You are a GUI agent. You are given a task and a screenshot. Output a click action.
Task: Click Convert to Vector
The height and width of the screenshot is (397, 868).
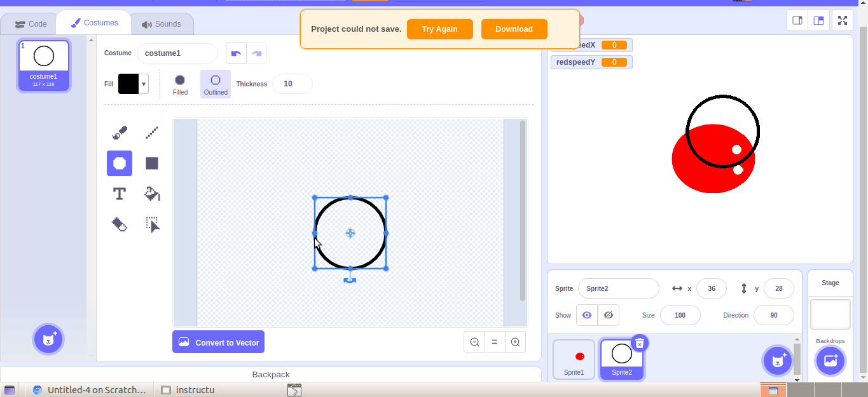pos(218,342)
